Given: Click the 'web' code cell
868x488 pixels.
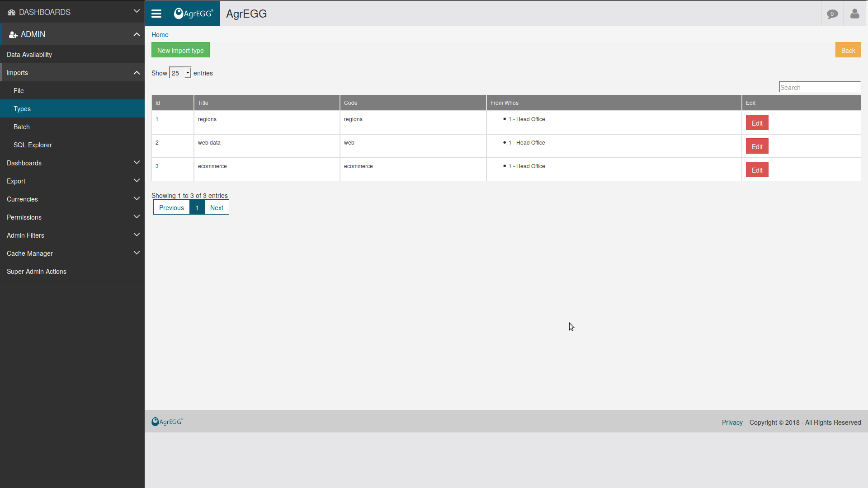Looking at the screenshot, I should [x=413, y=146].
